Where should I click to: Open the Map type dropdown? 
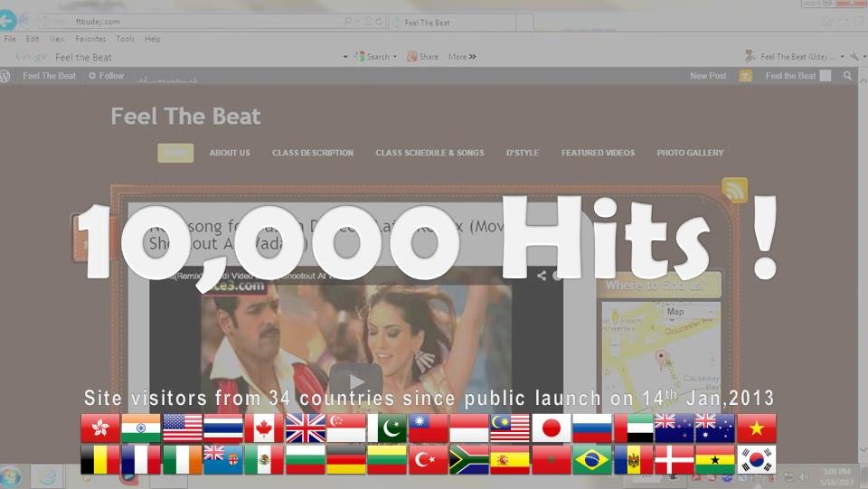point(679,312)
